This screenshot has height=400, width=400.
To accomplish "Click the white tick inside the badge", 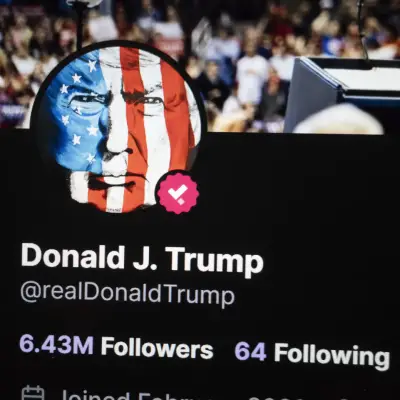I will click(177, 193).
